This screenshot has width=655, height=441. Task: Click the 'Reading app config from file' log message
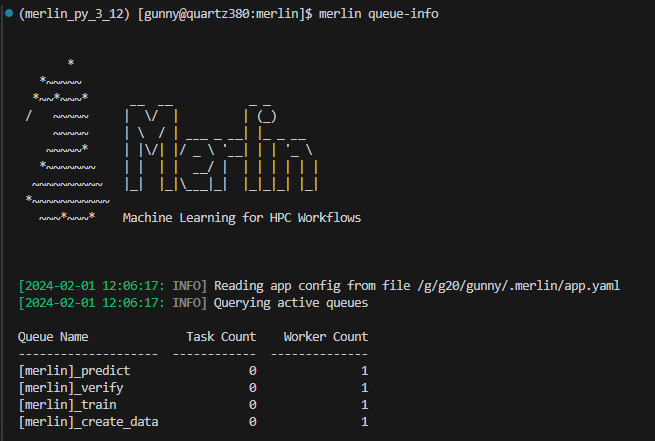(312, 286)
